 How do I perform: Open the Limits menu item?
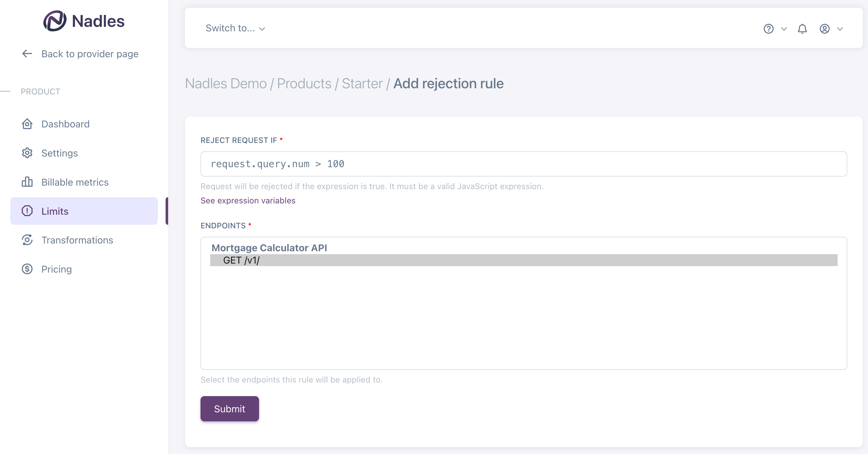[x=55, y=211]
